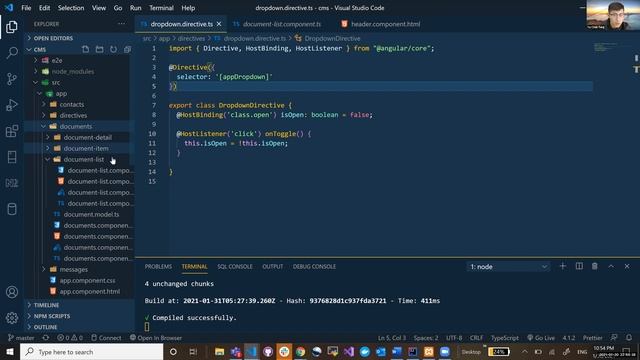The image size is (640, 360).
Task: Change language mode via TypeScript status item
Action: (x=504, y=338)
